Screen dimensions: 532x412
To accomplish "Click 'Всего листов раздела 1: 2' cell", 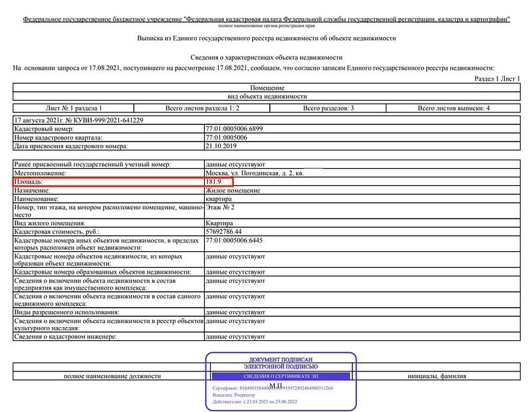I will (202, 108).
